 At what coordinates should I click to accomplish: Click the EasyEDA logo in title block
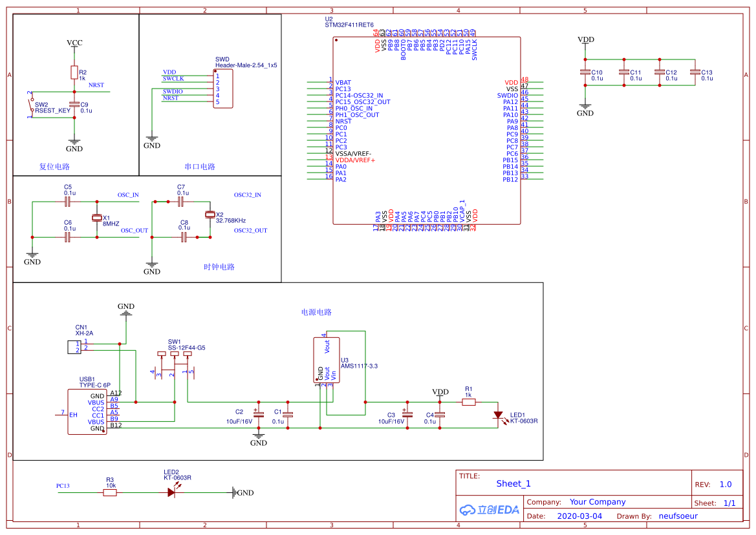coord(490,510)
